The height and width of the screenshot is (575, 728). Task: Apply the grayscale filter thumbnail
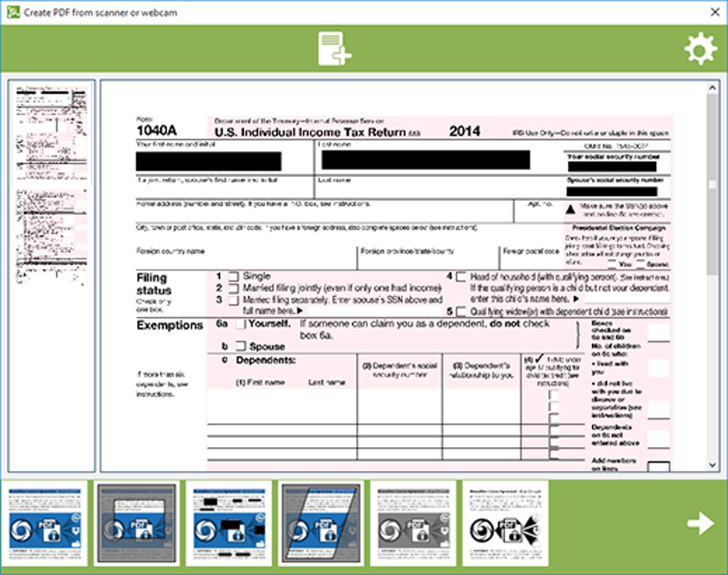pyautogui.click(x=413, y=524)
